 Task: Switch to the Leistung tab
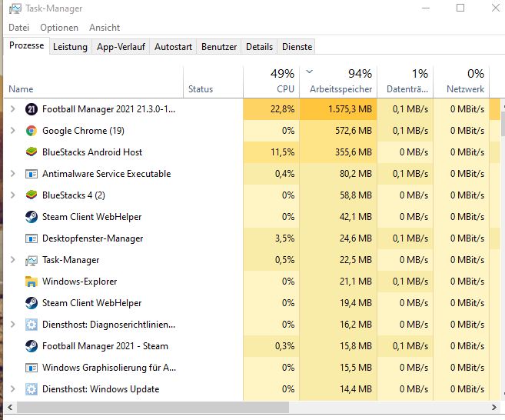point(70,47)
